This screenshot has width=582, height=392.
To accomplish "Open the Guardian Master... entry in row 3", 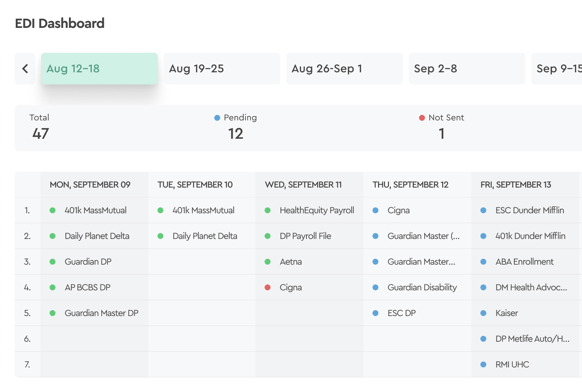I will (422, 262).
